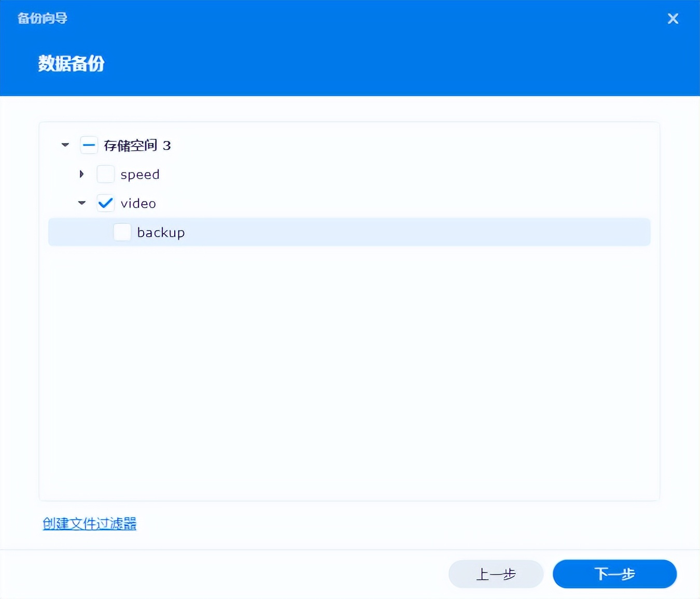Click the right-pointing triangle beside speed
The image size is (700, 599).
click(x=81, y=174)
